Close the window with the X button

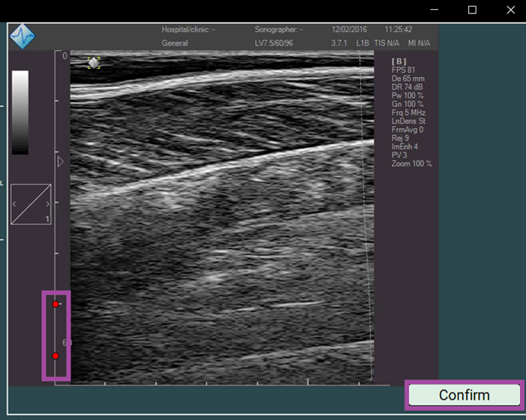[x=510, y=10]
